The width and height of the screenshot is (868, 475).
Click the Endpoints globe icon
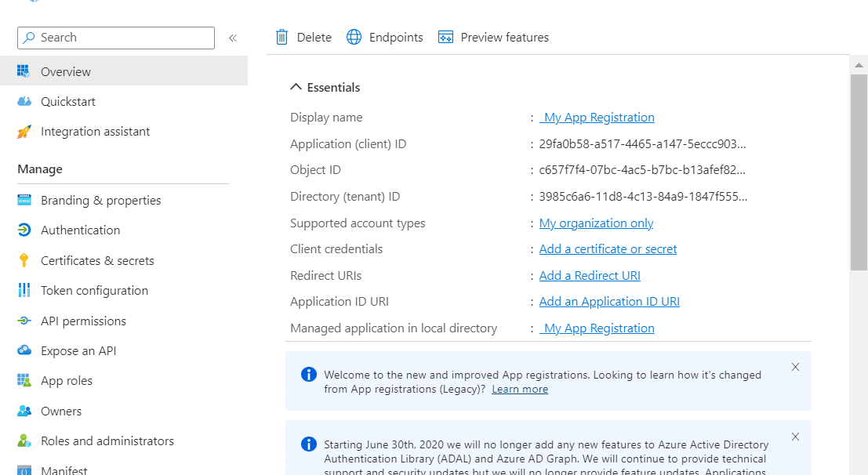click(354, 37)
